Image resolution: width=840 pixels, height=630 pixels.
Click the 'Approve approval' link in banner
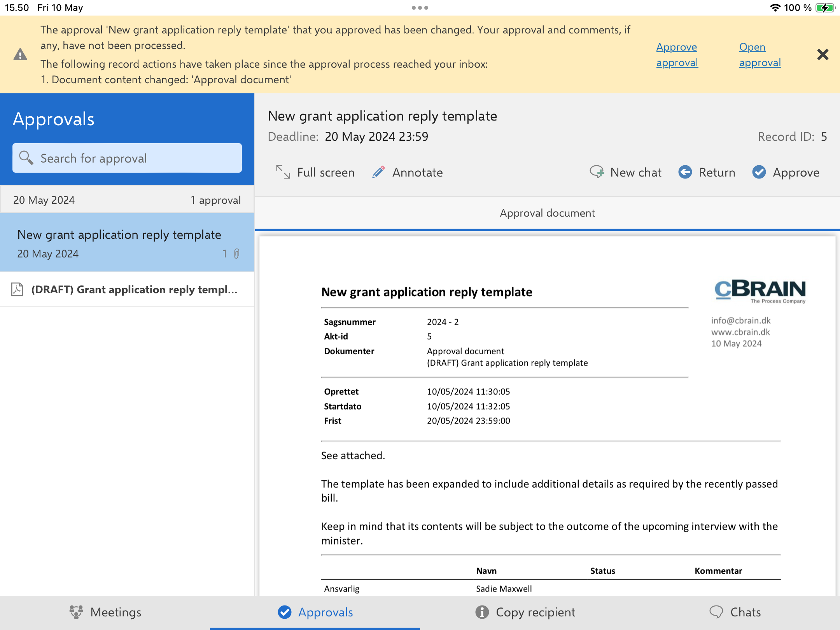tap(677, 55)
